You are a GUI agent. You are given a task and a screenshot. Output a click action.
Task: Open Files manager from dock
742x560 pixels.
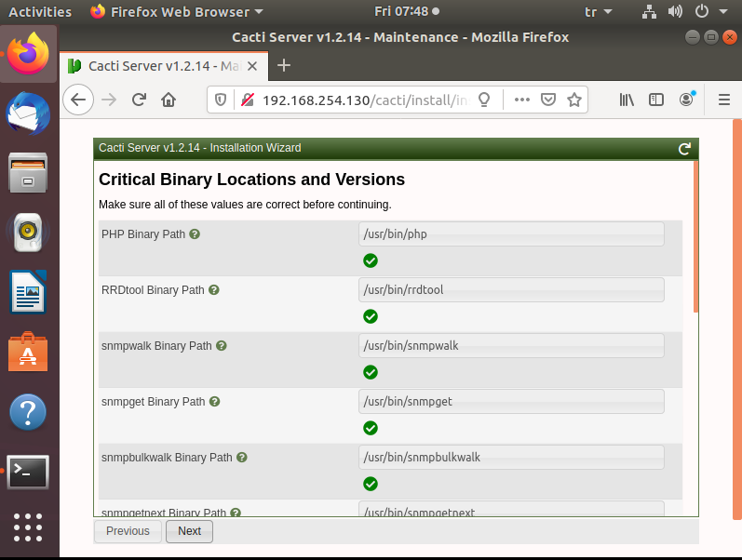click(28, 173)
